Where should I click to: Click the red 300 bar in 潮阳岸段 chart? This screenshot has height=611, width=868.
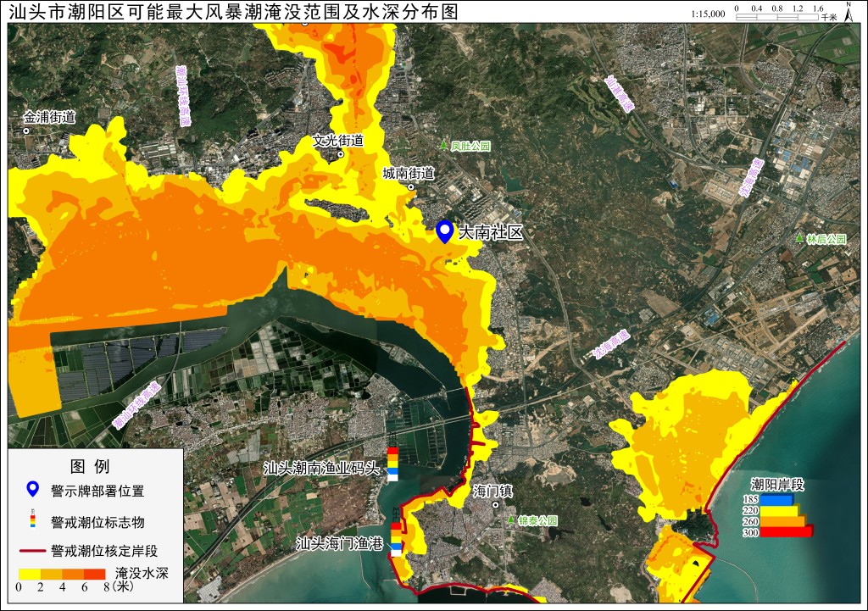[787, 532]
